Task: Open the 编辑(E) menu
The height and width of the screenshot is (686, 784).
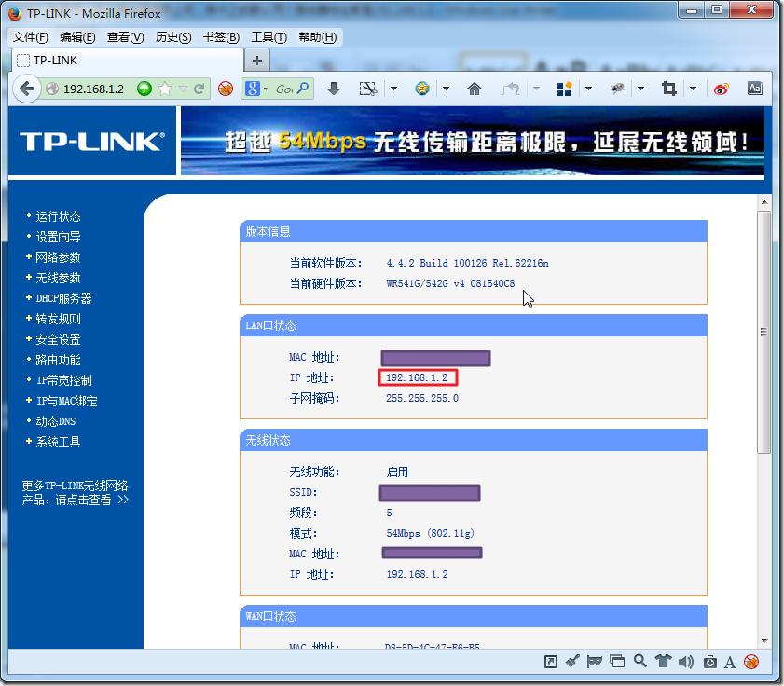Action: [x=77, y=37]
